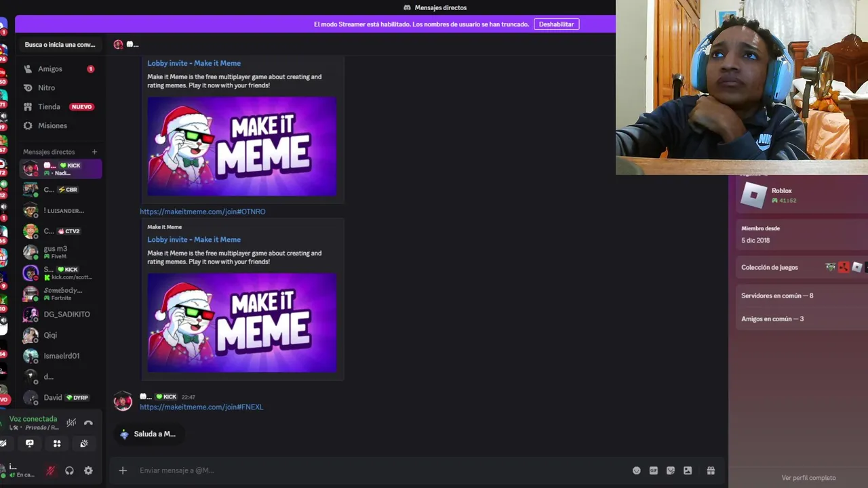Click Voz conectada status text
The image size is (868, 488).
(33, 419)
